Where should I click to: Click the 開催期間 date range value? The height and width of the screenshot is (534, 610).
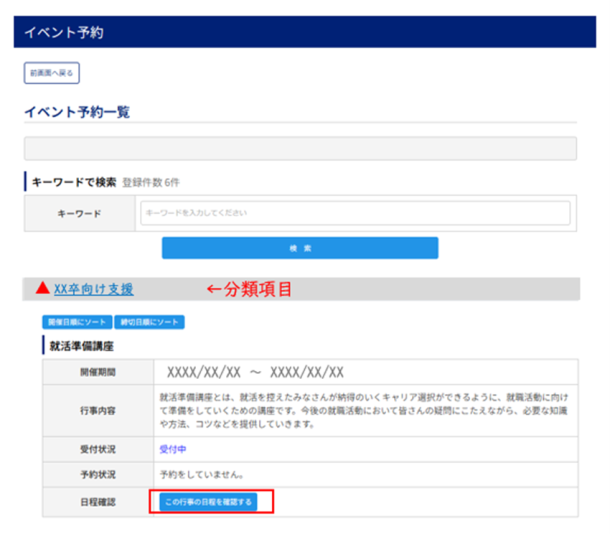click(x=255, y=372)
